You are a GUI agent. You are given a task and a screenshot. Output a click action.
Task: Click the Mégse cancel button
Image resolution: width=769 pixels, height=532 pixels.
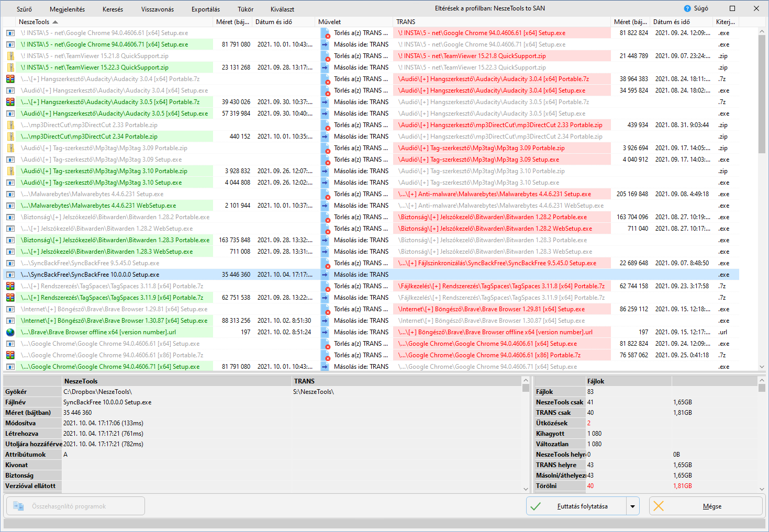[706, 506]
